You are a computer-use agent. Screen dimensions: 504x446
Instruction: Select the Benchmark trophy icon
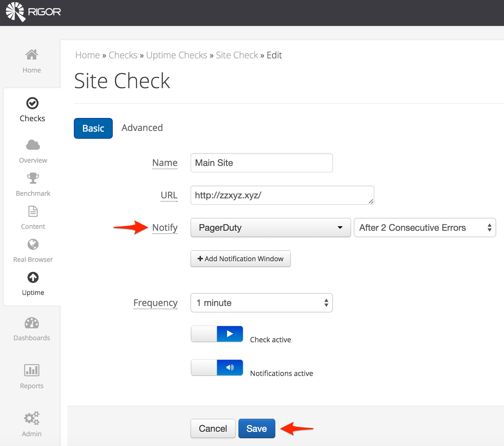tap(33, 178)
